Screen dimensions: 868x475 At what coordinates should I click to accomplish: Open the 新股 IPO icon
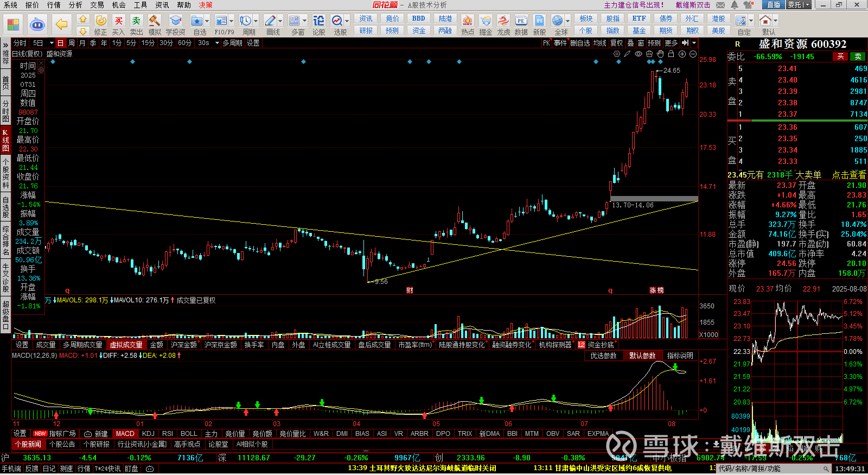(539, 21)
